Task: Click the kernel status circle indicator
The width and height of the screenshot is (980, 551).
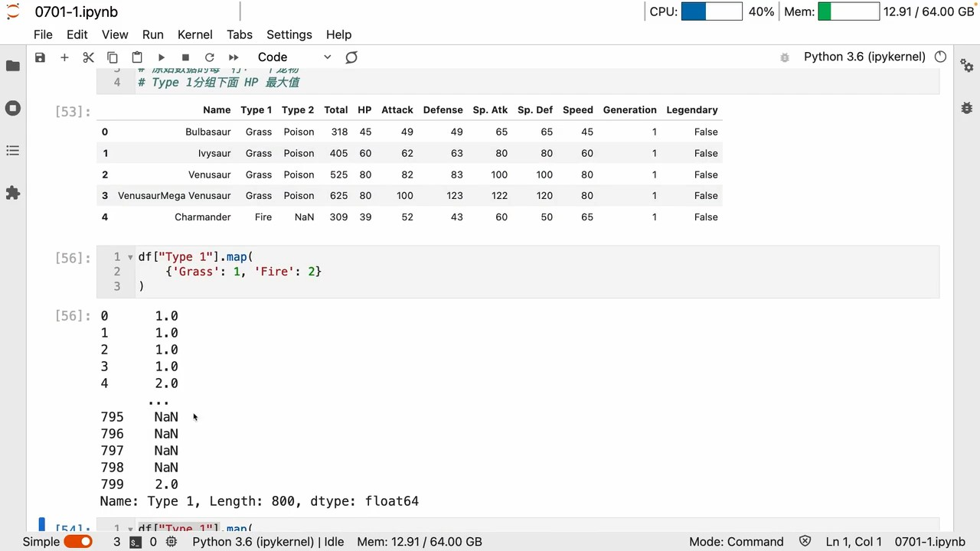Action: 941,57
